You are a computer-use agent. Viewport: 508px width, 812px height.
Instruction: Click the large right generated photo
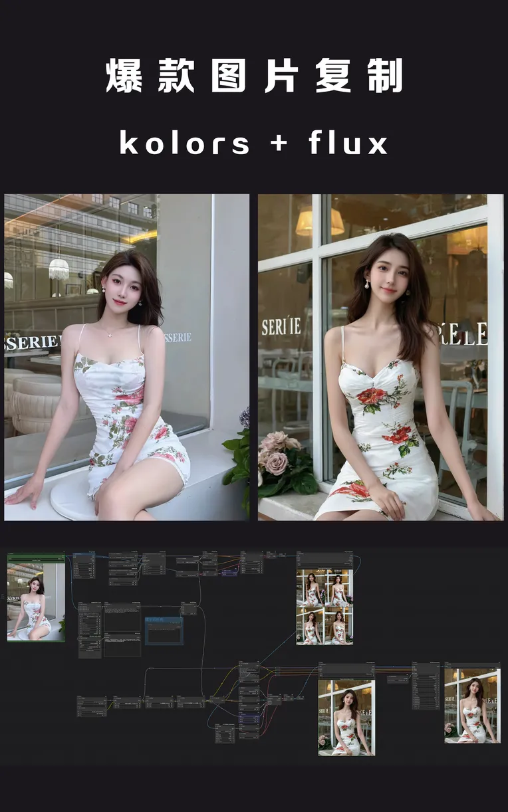380,357
